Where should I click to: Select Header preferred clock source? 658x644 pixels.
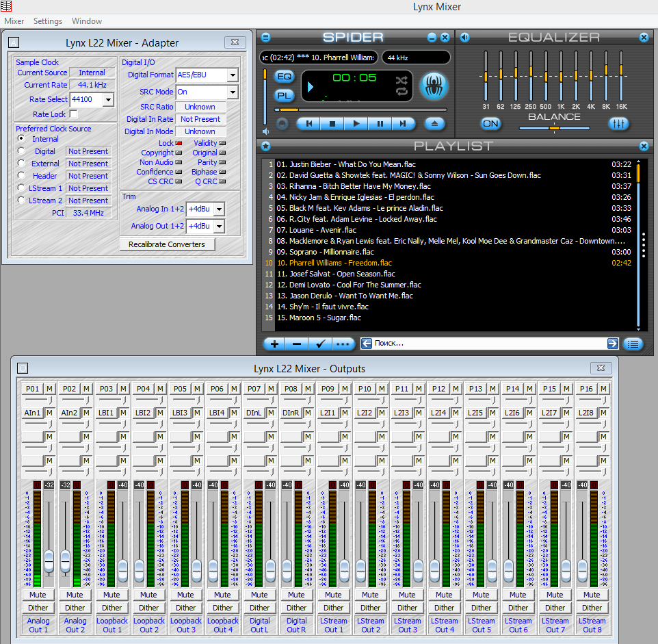click(x=21, y=175)
